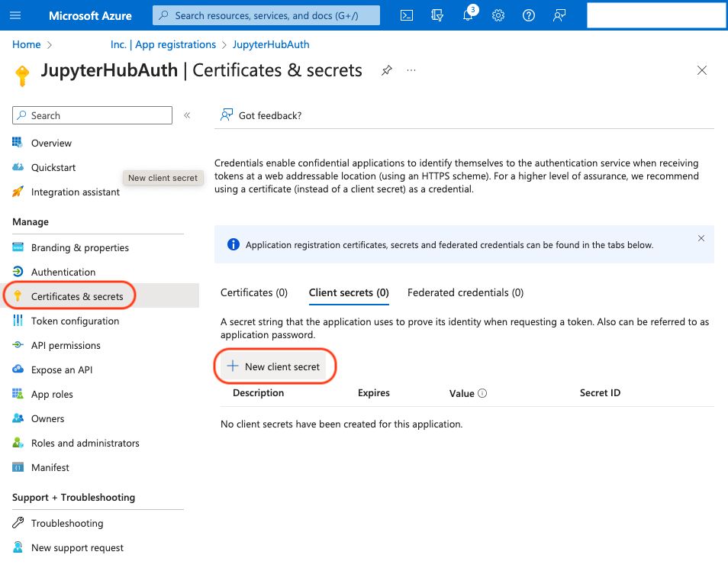Screen dimensions: 728x584
Task: Open the notifications bell
Action: pos(469,15)
